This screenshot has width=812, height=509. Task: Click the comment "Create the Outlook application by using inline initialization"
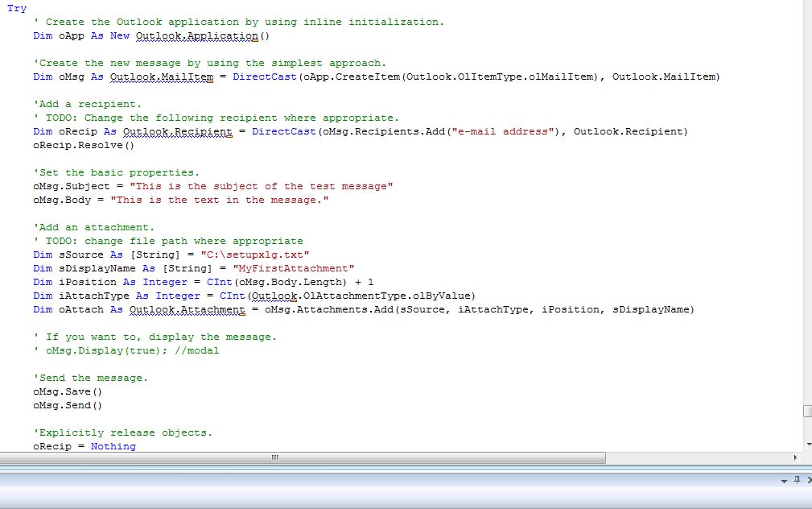point(245,23)
